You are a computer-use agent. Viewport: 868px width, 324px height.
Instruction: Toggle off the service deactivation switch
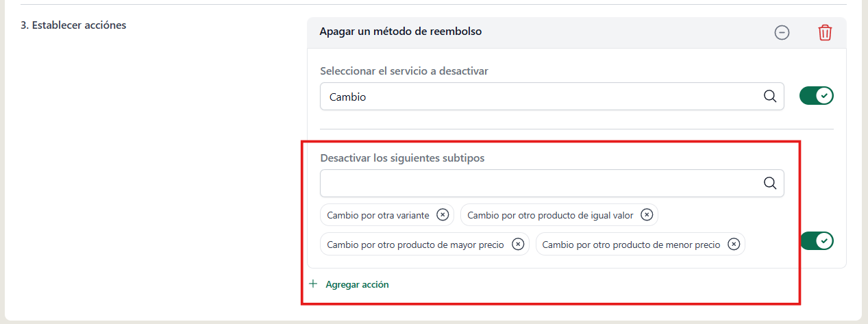coord(817,96)
